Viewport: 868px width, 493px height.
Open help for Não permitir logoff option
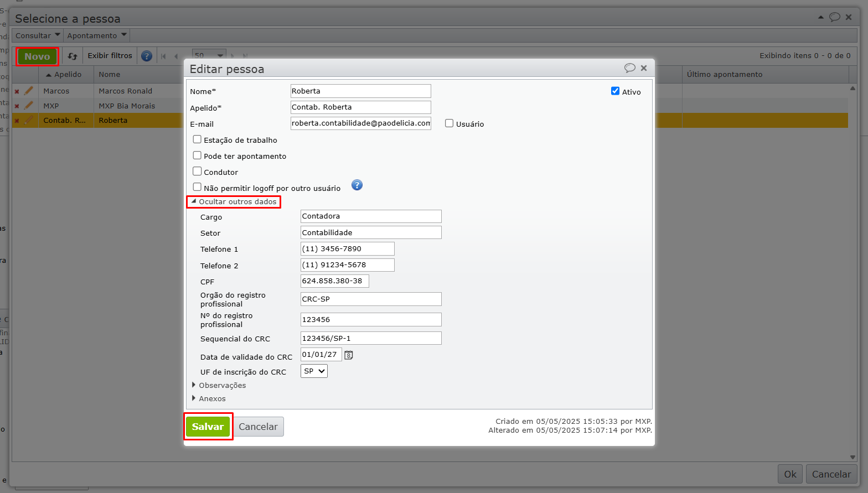point(357,185)
